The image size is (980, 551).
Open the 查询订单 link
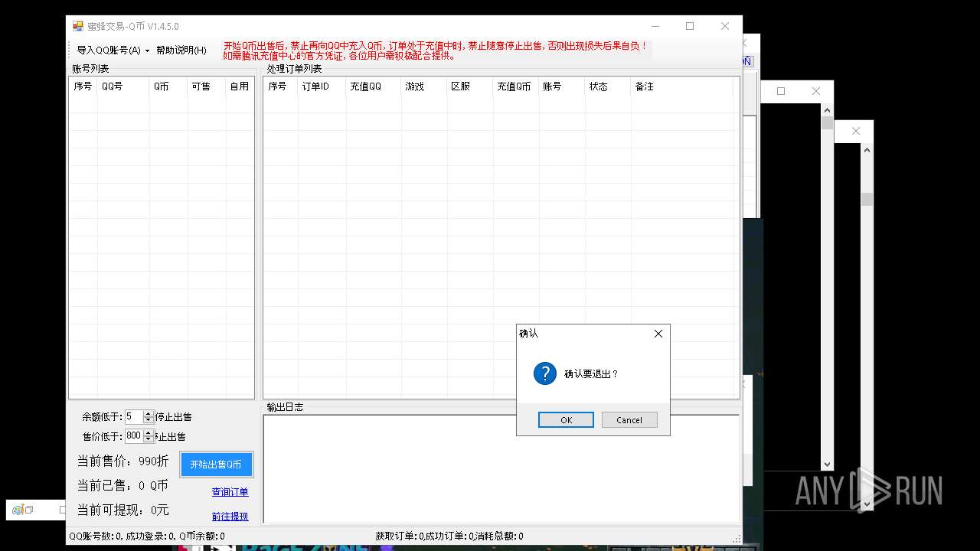230,492
